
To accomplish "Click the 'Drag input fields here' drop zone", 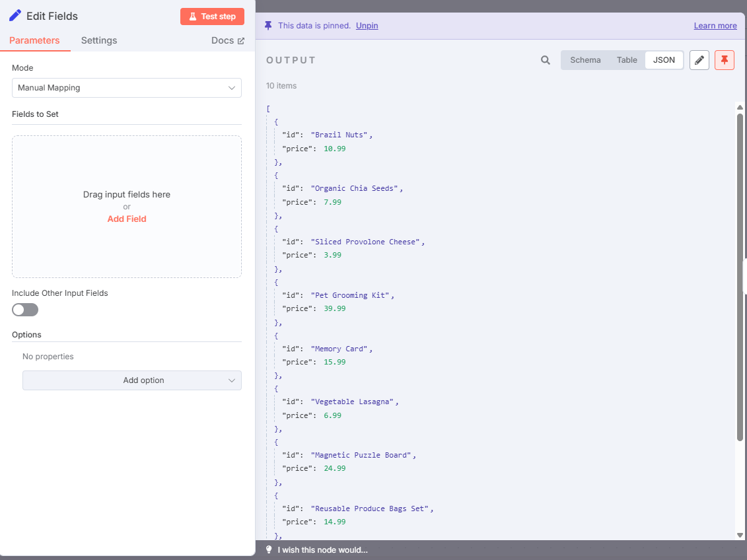I will coord(127,207).
